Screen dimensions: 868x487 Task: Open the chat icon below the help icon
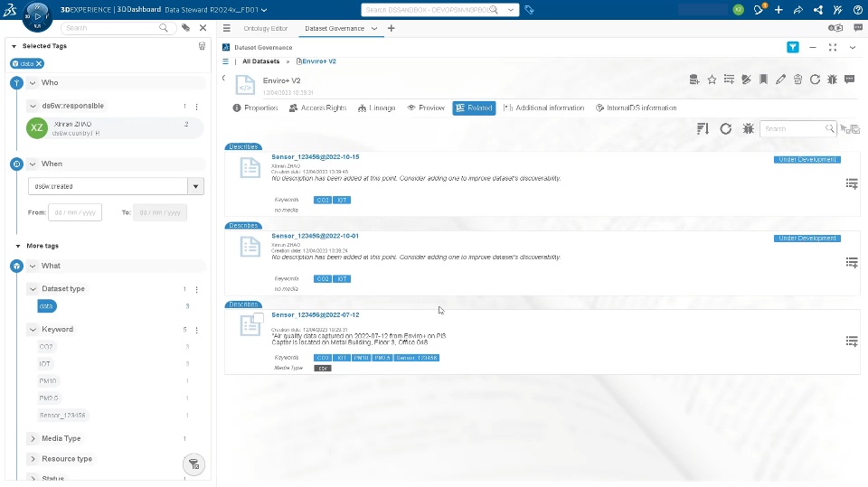point(858,28)
